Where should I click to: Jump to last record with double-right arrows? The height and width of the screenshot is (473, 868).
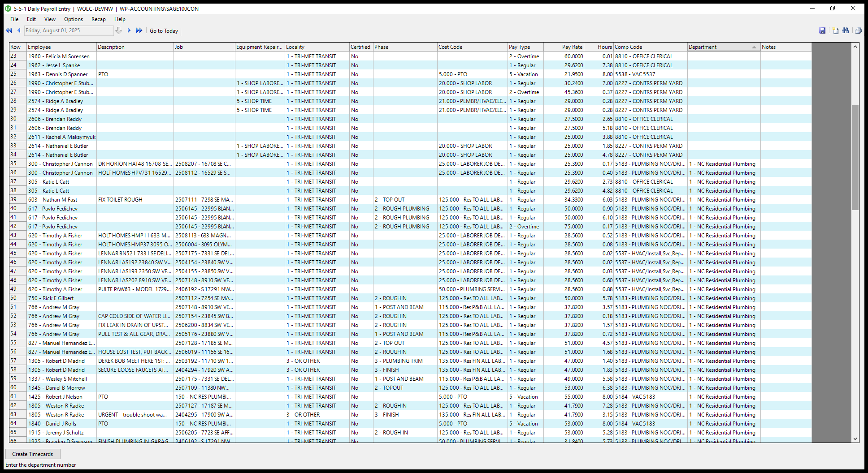139,30
